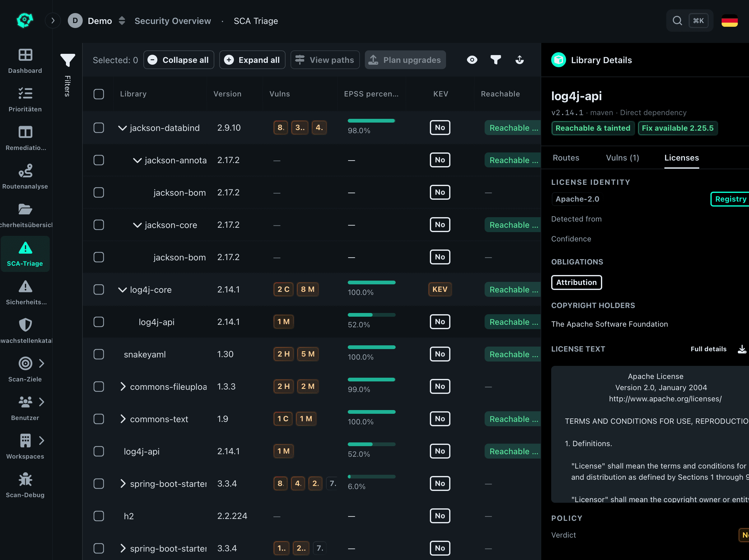Open the Scan-Ziele target icon
The image size is (749, 560).
(x=25, y=363)
